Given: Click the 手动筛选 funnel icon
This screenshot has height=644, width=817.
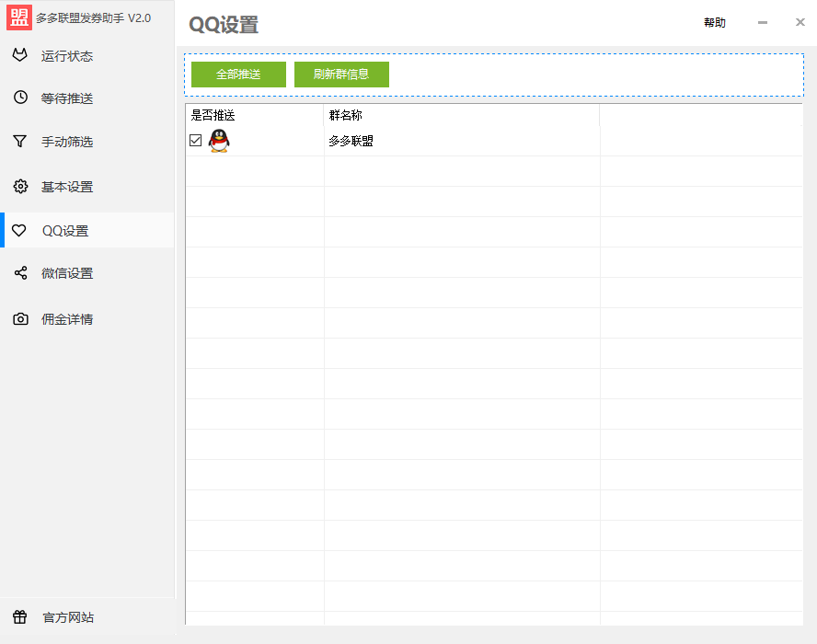Looking at the screenshot, I should pos(20,141).
